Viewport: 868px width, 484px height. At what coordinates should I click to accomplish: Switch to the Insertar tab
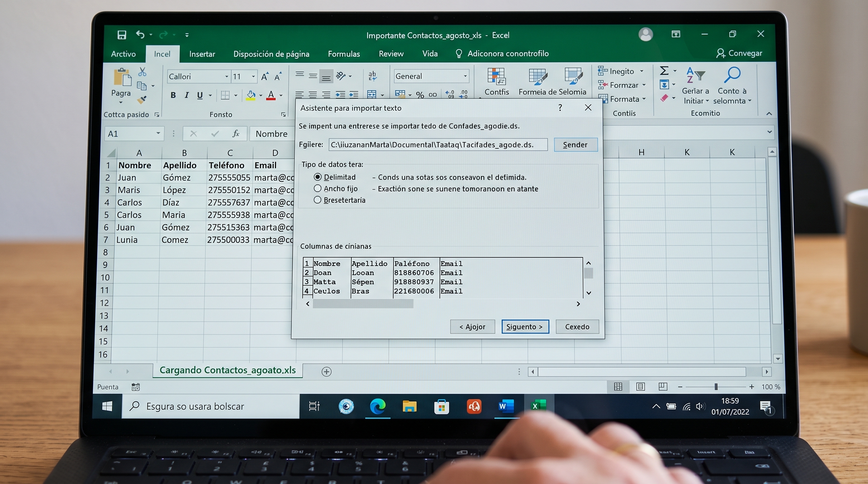pos(202,54)
